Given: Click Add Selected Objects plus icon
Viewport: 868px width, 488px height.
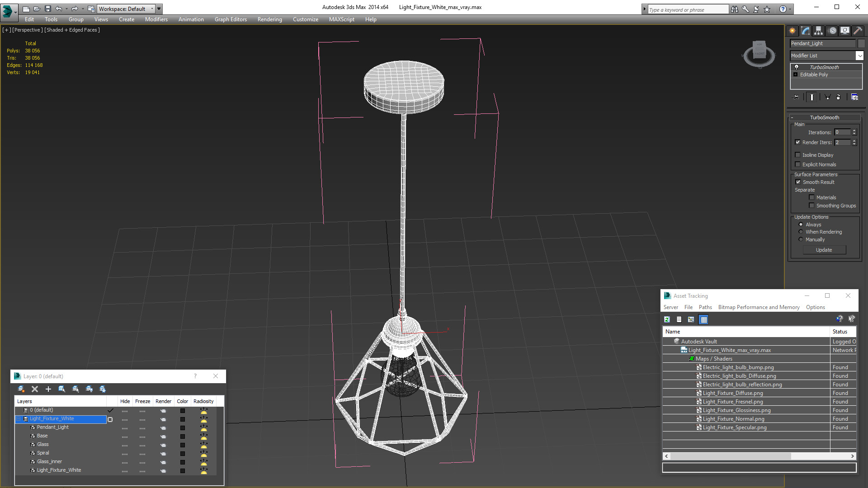Looking at the screenshot, I should click(x=48, y=389).
